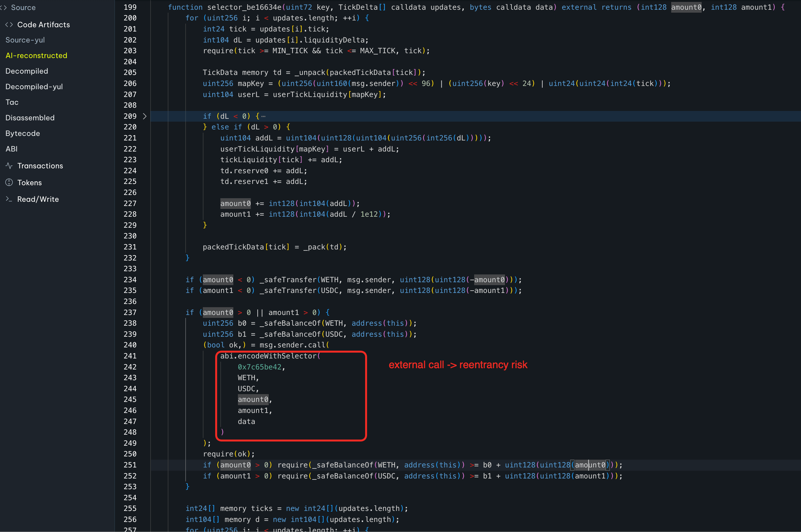Open the Source-yul artifact view

click(x=25, y=40)
